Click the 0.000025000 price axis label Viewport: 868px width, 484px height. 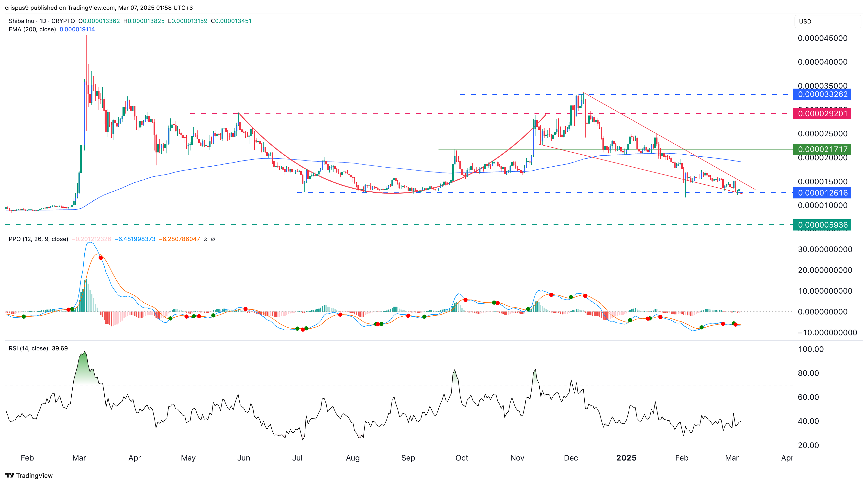[x=823, y=134]
